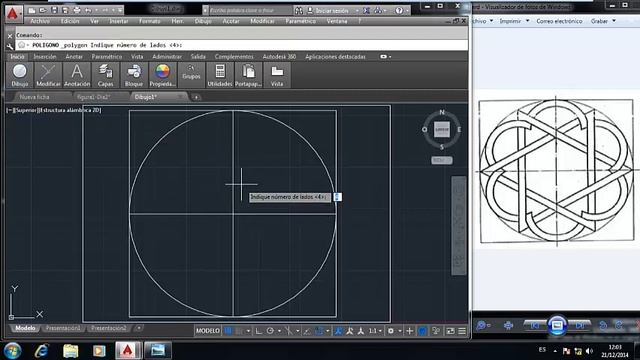Open Autodesk Exchange Apps X icon
The height and width of the screenshot is (360, 640).
point(367,10)
